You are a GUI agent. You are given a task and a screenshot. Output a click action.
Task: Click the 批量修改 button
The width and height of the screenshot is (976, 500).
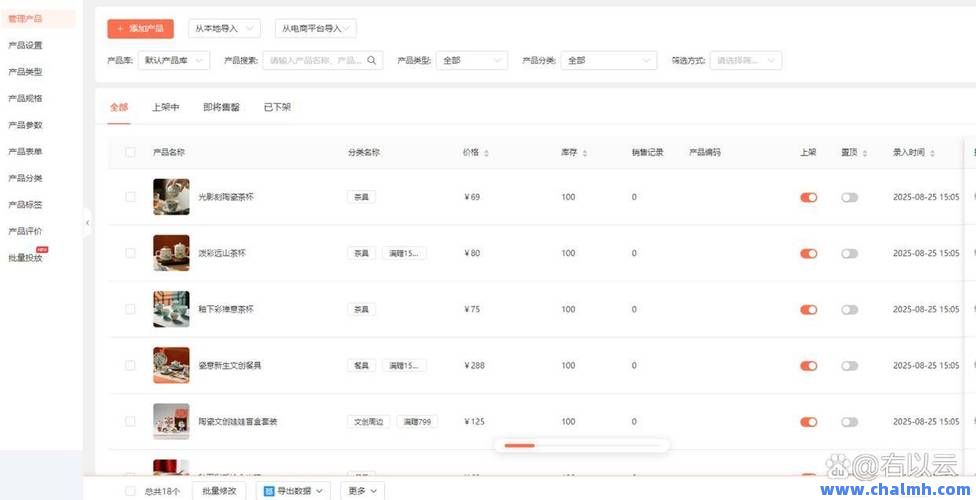(219, 491)
